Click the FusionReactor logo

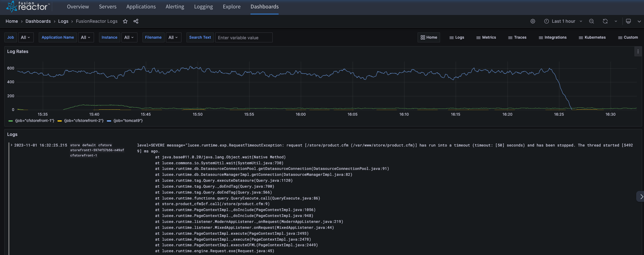(28, 6)
